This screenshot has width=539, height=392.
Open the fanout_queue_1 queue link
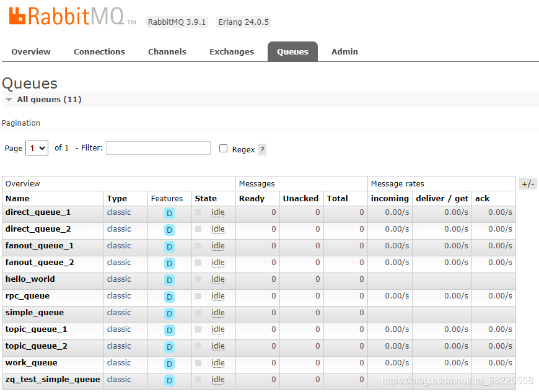(40, 246)
